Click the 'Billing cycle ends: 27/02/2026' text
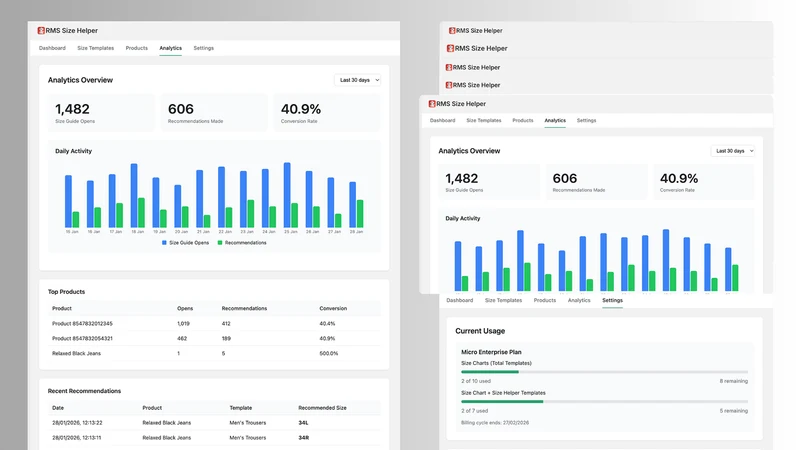This screenshot has width=800, height=450. click(x=495, y=422)
